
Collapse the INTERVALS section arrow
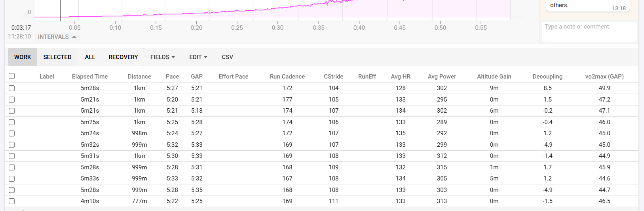click(74, 37)
